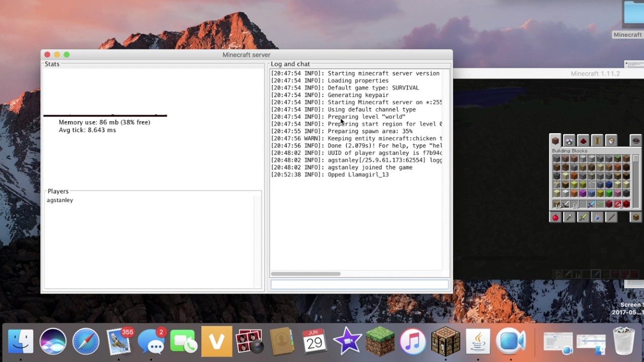Open iMovie from the dock
This screenshot has width=644, height=362.
347,341
